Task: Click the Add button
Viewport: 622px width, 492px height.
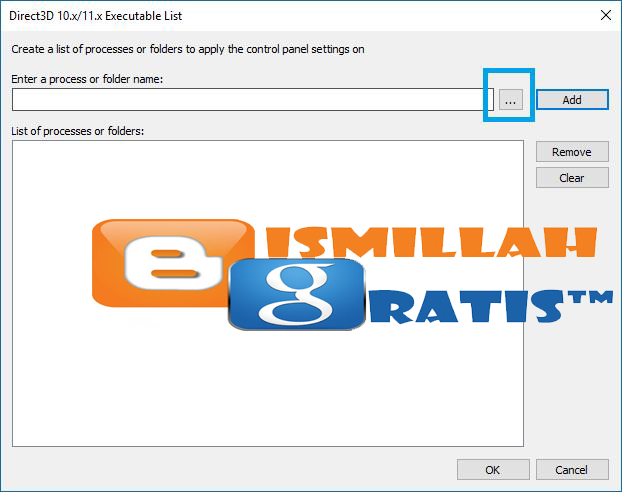Action: [572, 100]
